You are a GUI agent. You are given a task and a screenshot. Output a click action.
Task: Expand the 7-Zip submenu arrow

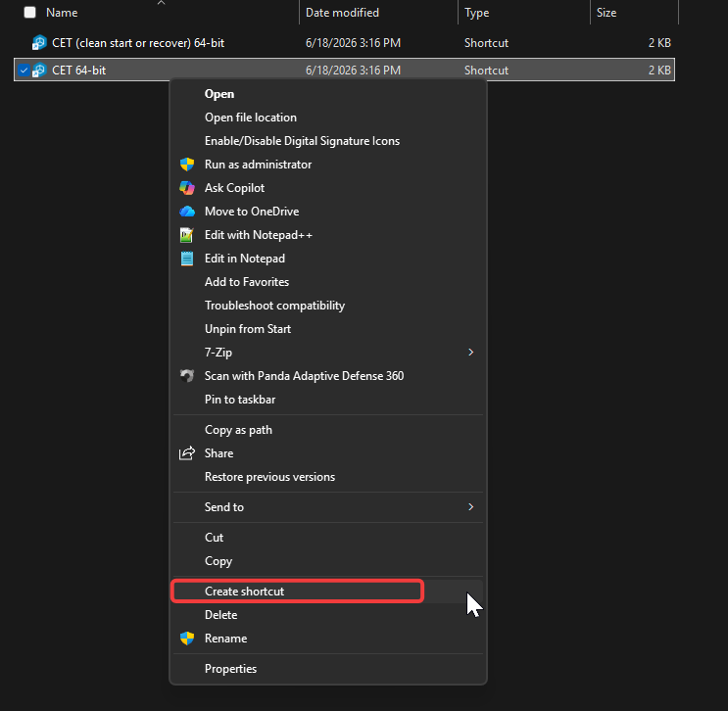[470, 353]
